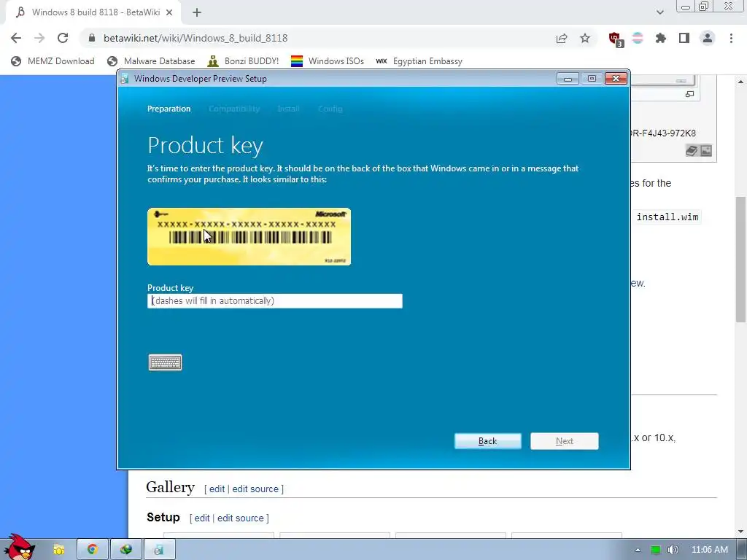Click edit link beside Setup heading

(x=202, y=518)
